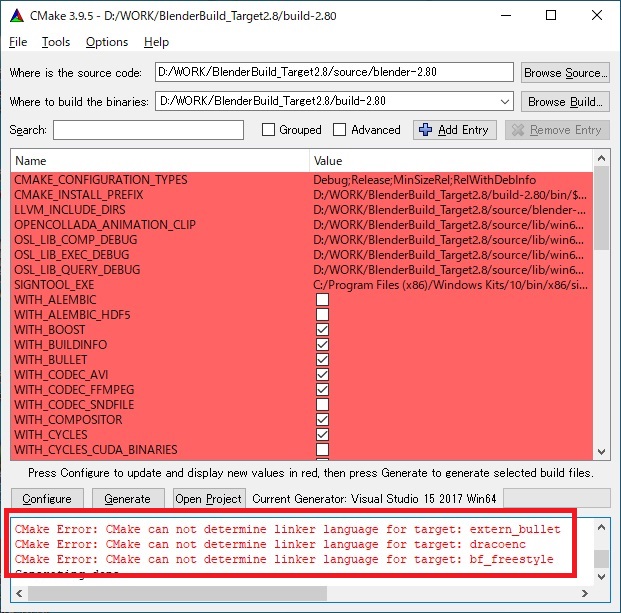Image resolution: width=621 pixels, height=613 pixels.
Task: Click the output log horizontal scrollbar thumb
Action: [177, 593]
